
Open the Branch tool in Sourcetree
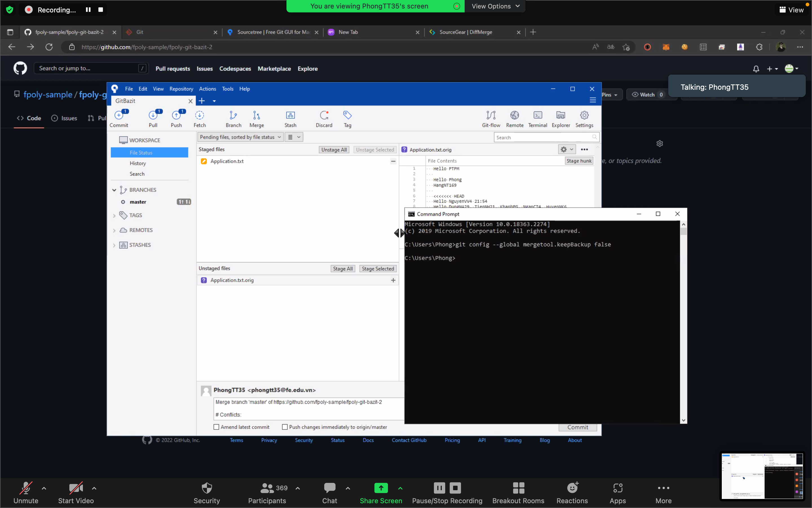[x=233, y=119]
